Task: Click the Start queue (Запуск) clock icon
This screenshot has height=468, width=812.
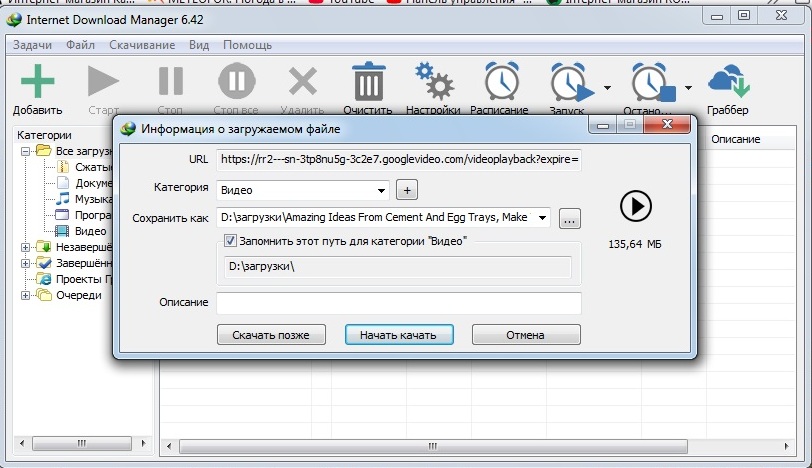Action: [x=571, y=81]
